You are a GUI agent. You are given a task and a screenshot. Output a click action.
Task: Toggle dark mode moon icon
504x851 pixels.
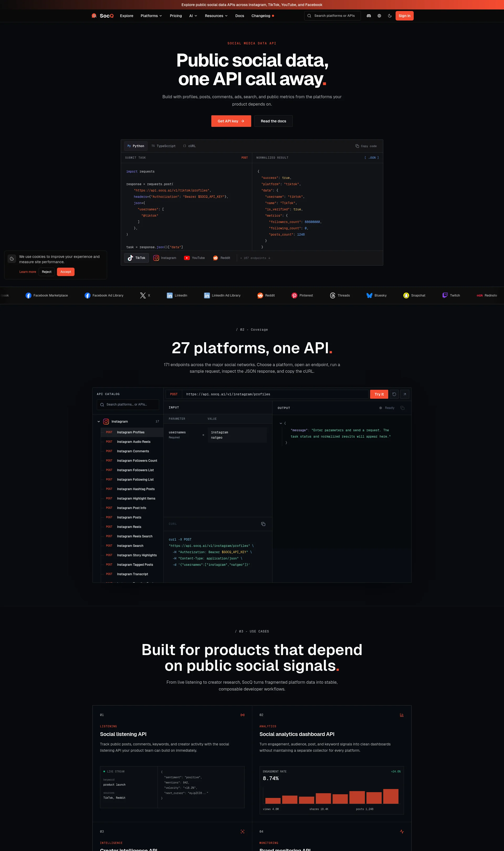[x=390, y=15]
